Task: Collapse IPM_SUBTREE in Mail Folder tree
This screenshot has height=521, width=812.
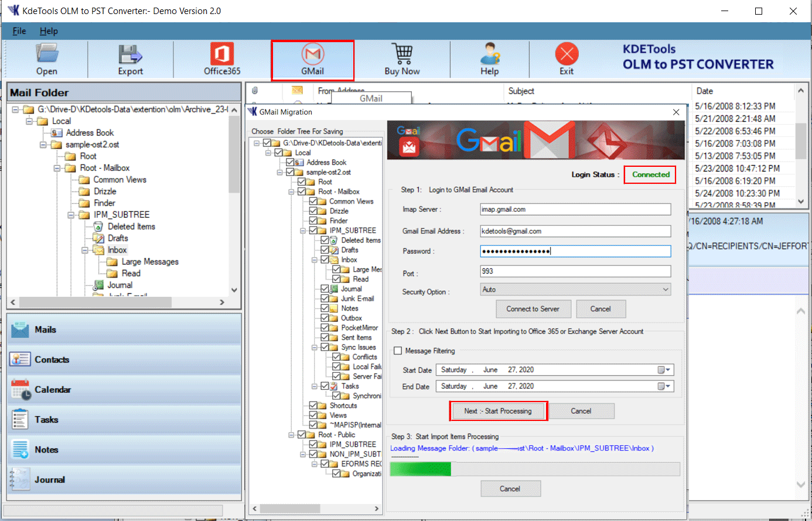Action: 71,215
